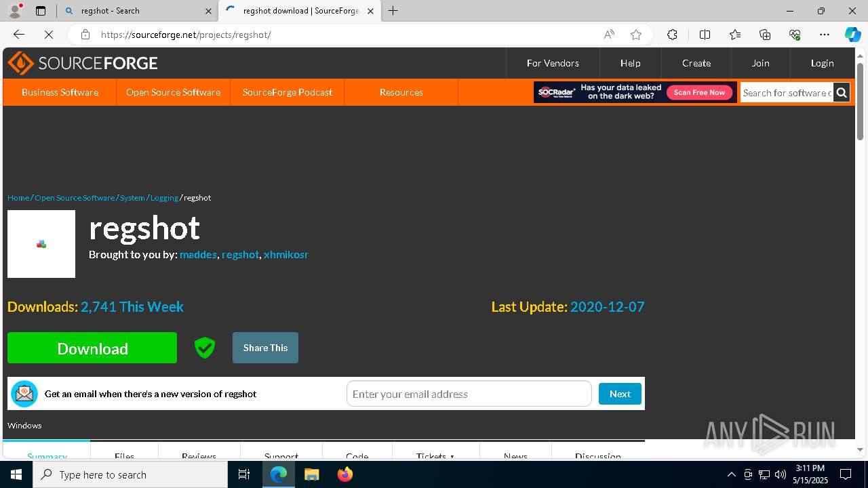Click the browser address bar URL

[186, 35]
